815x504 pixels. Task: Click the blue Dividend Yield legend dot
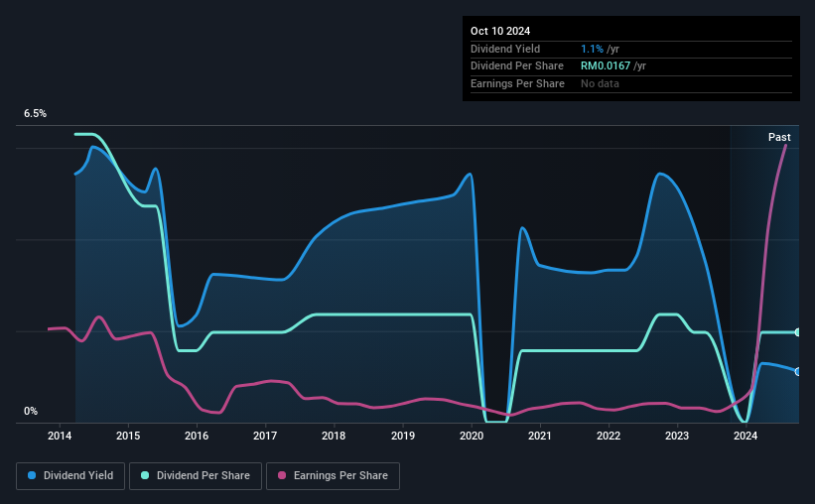click(x=32, y=475)
